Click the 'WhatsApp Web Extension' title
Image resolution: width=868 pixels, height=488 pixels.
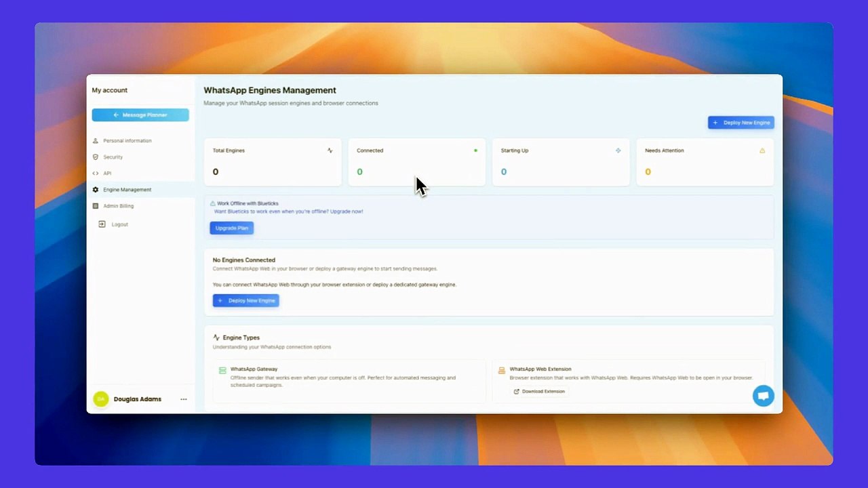[540, 369]
